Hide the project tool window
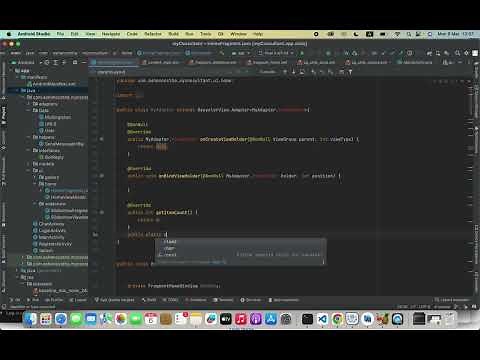Screen dimensions: 480x360 [84, 62]
